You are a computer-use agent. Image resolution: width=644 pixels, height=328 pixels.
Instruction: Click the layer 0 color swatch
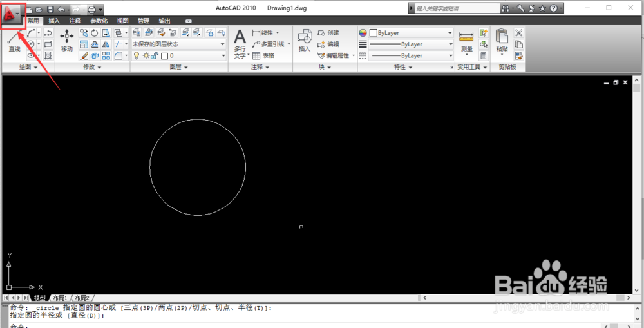pos(164,55)
